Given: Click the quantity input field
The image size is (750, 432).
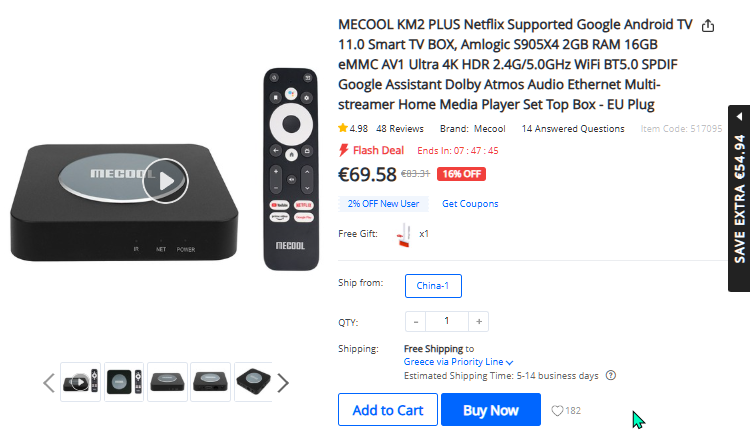Looking at the screenshot, I should point(447,321).
